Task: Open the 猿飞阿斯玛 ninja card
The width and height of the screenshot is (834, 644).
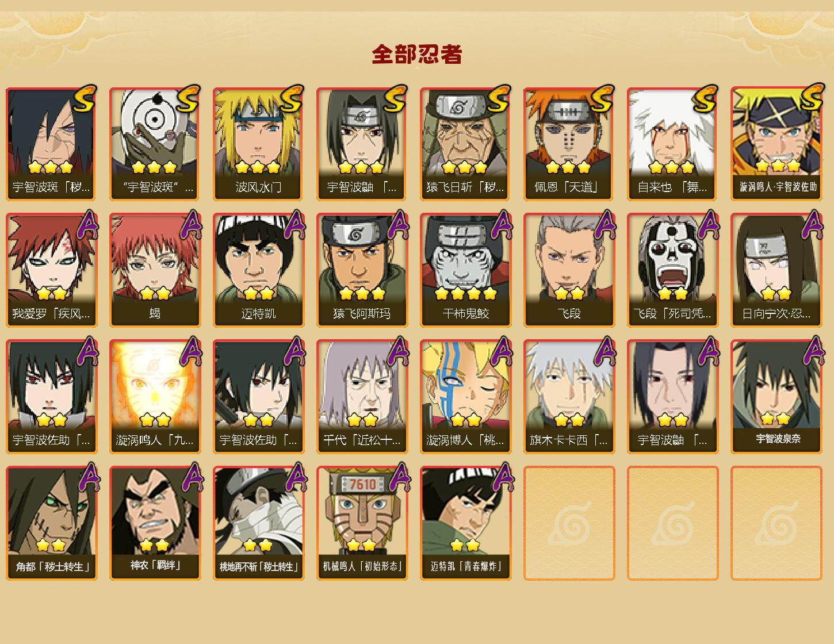Action: click(x=362, y=270)
